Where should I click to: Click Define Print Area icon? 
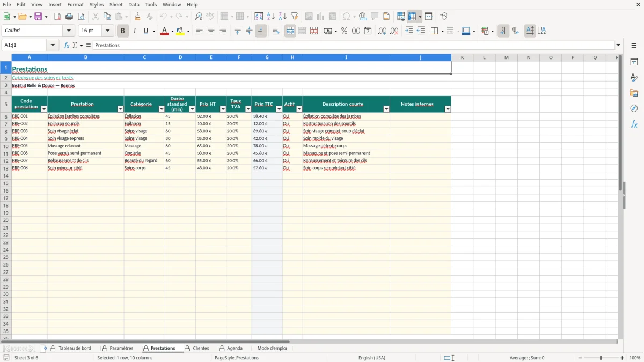click(401, 17)
